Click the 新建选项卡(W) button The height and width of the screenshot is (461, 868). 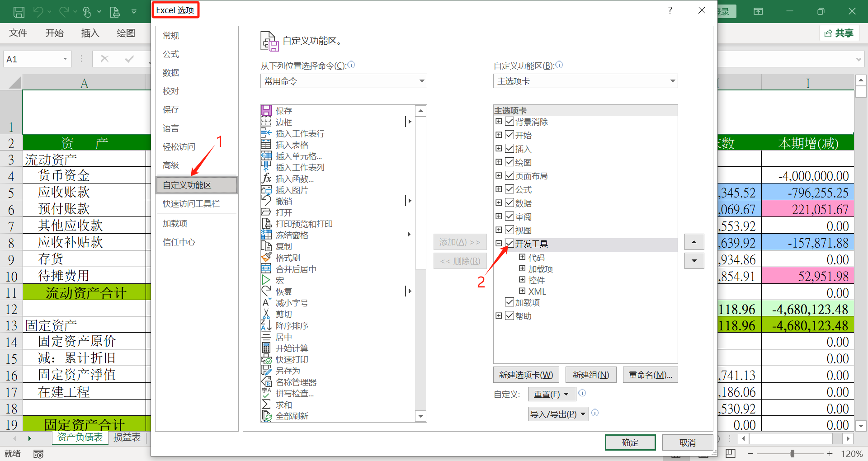[x=526, y=375]
